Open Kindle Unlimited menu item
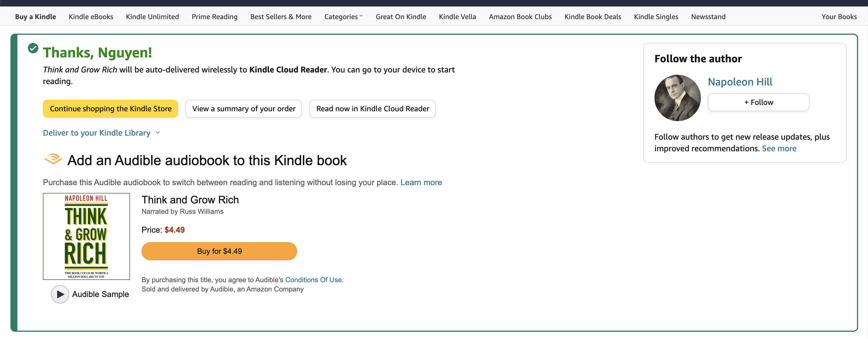This screenshot has height=339, width=868. point(152,17)
